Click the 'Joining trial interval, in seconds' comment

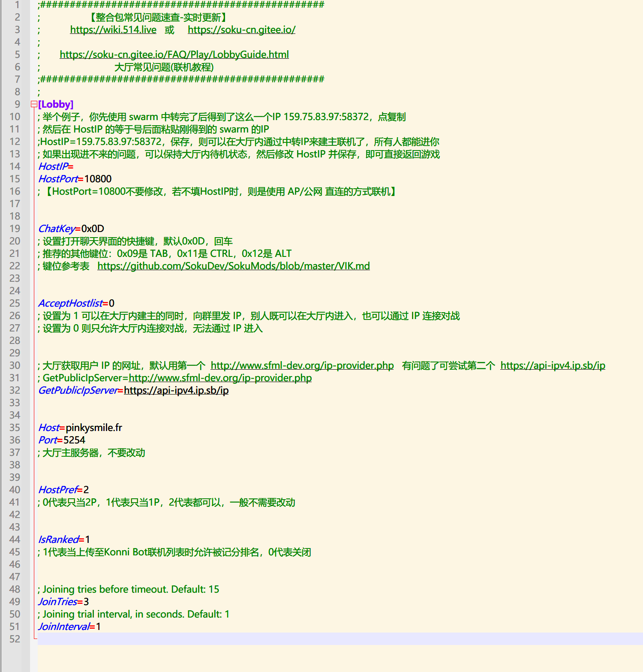134,614
